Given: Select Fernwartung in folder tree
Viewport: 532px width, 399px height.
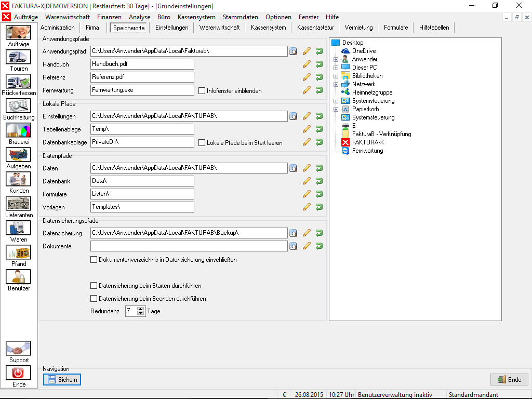Looking at the screenshot, I should tap(367, 151).
